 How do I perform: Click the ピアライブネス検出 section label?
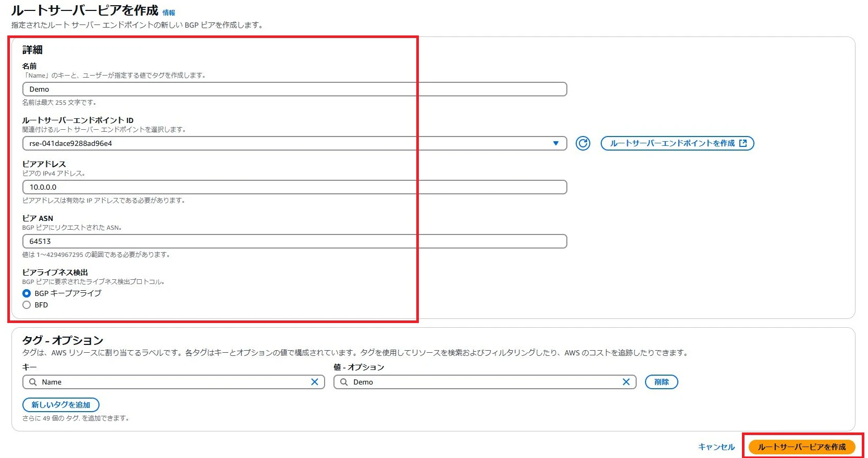click(55, 273)
